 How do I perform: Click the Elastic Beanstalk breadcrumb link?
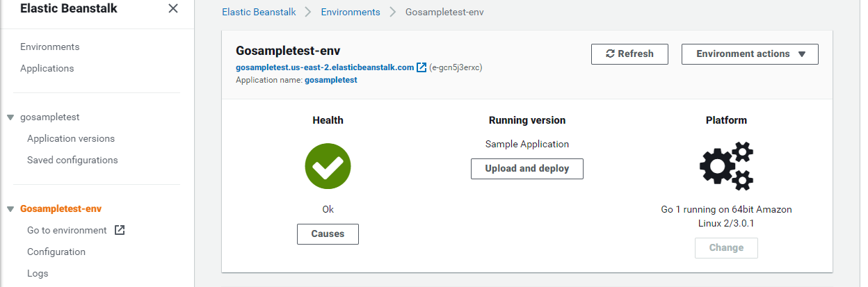(259, 12)
